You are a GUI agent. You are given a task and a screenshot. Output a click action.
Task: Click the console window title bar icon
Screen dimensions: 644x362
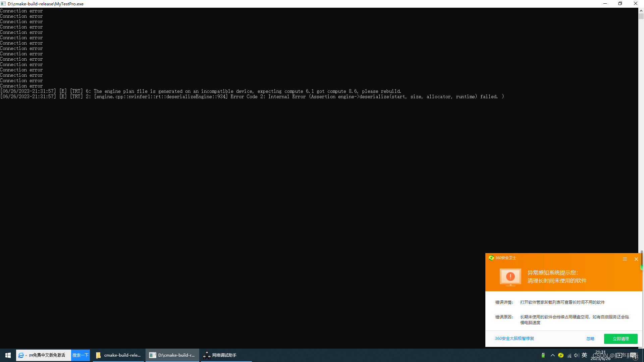(x=3, y=4)
